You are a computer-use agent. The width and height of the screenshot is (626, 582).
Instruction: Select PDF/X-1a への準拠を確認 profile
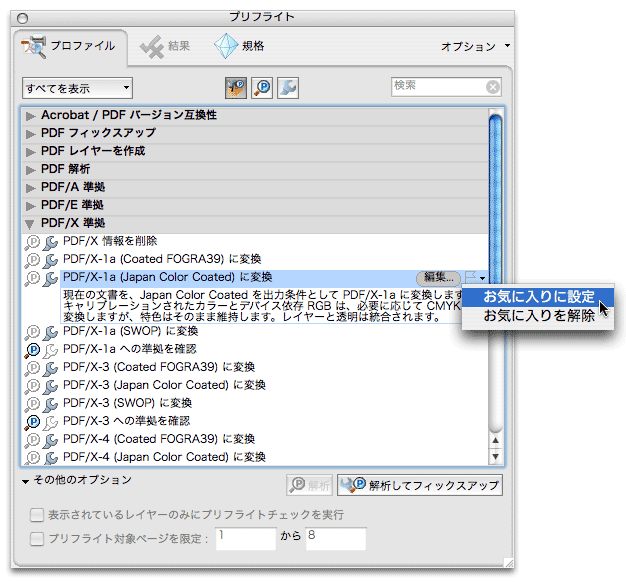tap(130, 349)
